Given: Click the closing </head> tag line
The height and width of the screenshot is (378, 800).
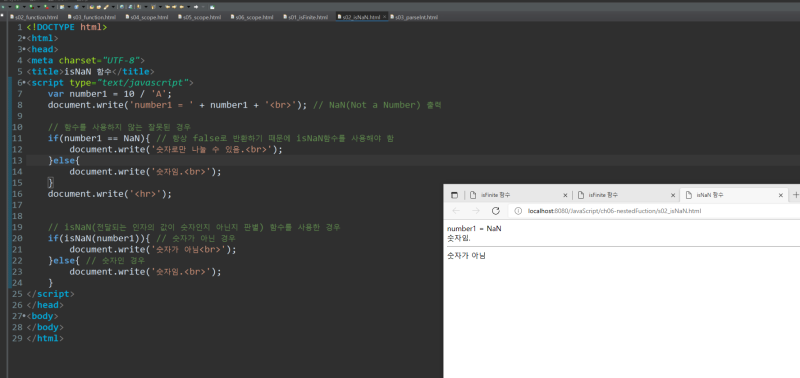Looking at the screenshot, I should (45, 305).
